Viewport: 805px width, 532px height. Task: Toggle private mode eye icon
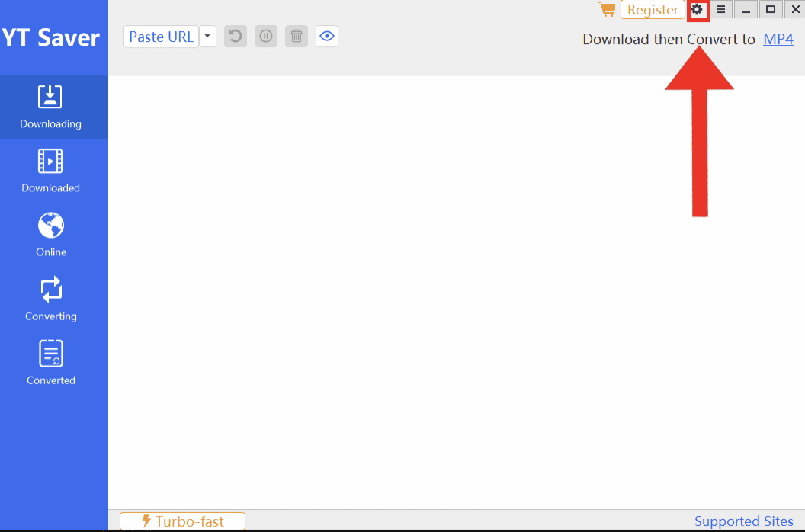[x=327, y=37]
